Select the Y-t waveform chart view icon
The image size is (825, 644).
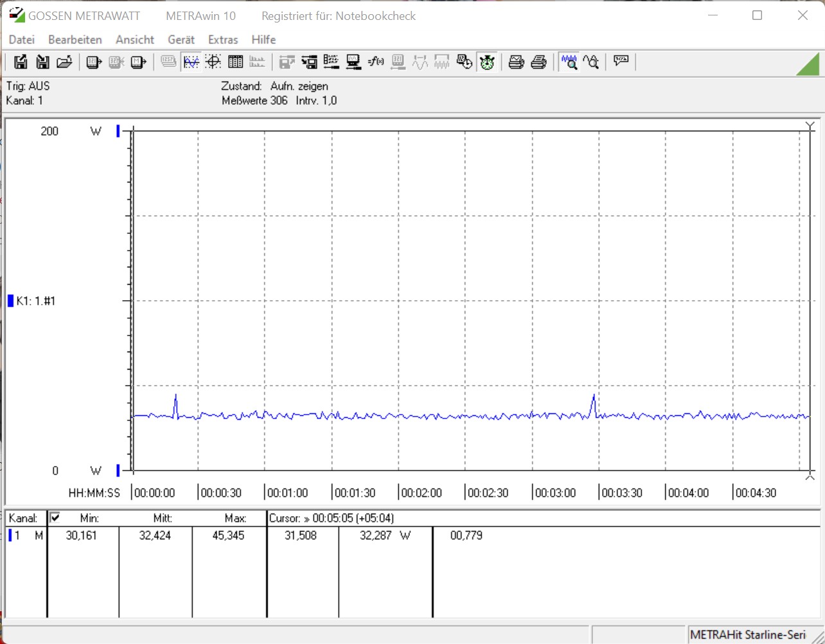[x=191, y=62]
